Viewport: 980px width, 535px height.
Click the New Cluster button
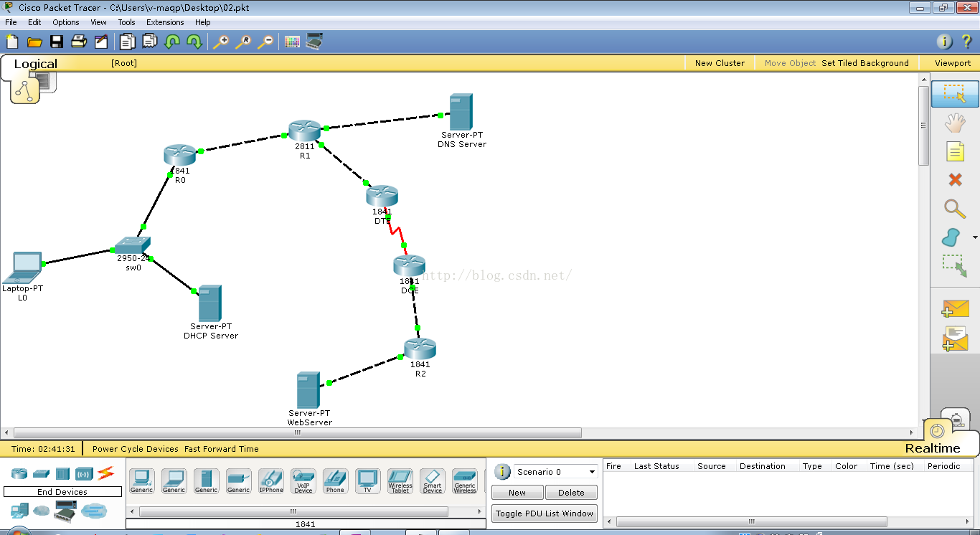tap(720, 63)
